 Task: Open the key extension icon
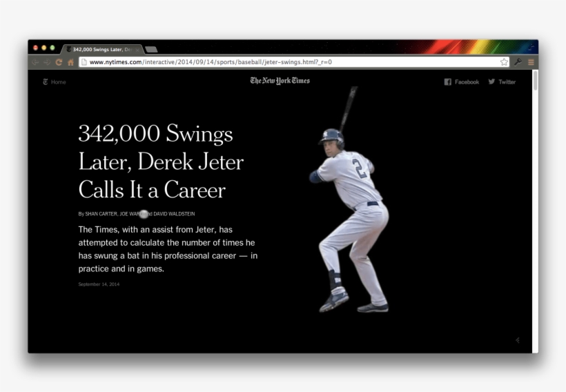(x=518, y=62)
